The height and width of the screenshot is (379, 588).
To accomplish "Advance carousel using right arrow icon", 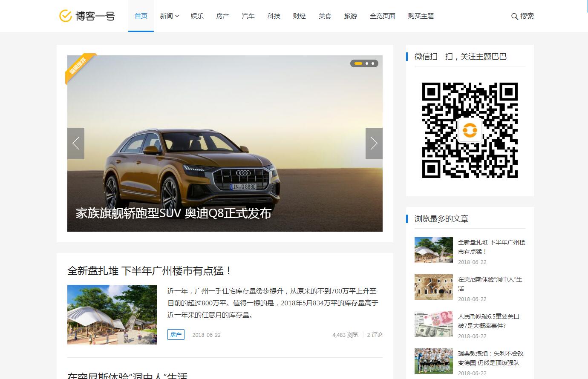I will 374,144.
